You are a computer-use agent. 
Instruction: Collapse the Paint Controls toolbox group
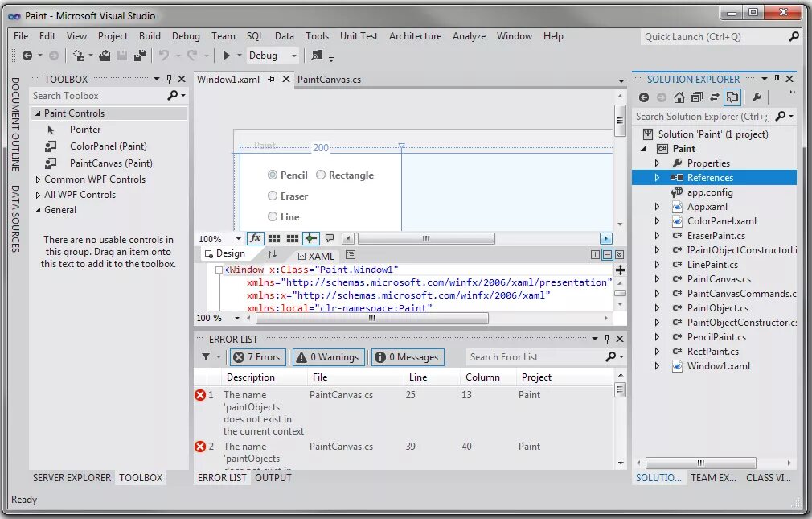38,113
